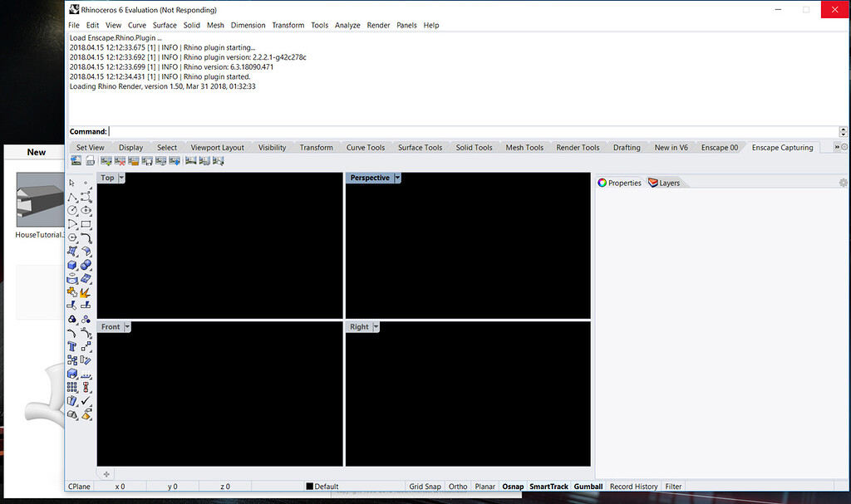Image resolution: width=851 pixels, height=504 pixels.
Task: Click the Record History button
Action: [633, 487]
